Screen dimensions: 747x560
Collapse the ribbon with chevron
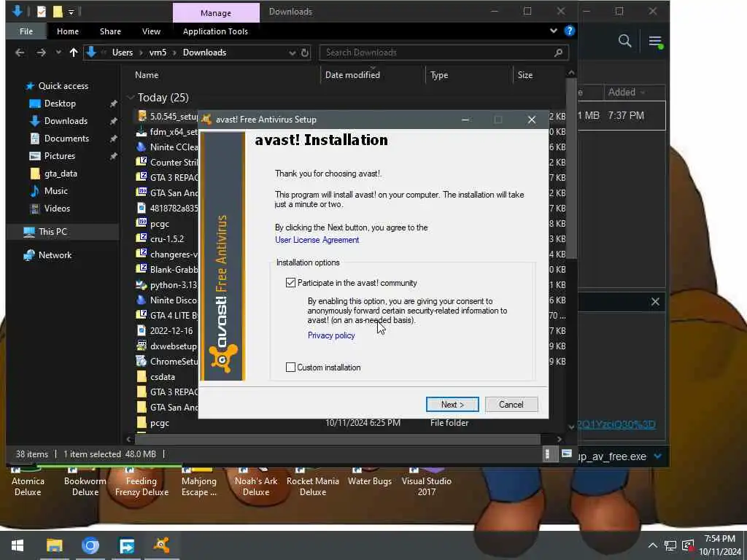[x=553, y=31]
